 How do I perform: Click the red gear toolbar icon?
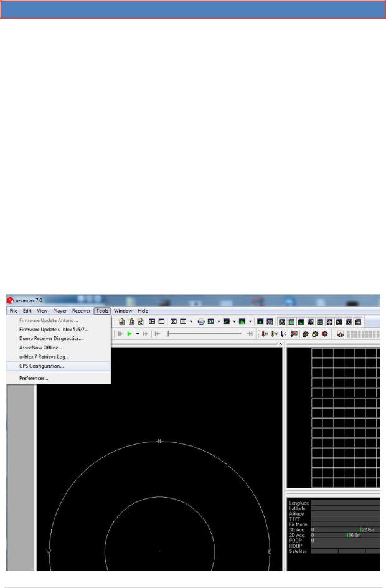tap(324, 334)
